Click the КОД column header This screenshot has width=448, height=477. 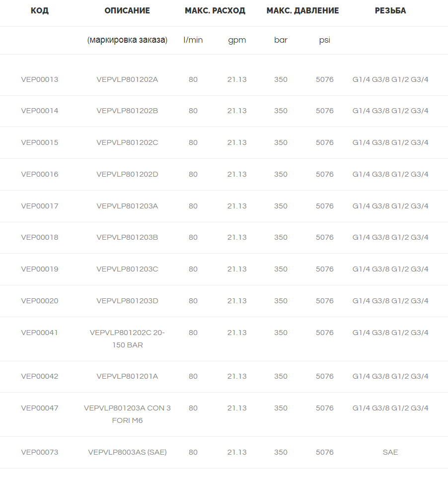tap(40, 10)
